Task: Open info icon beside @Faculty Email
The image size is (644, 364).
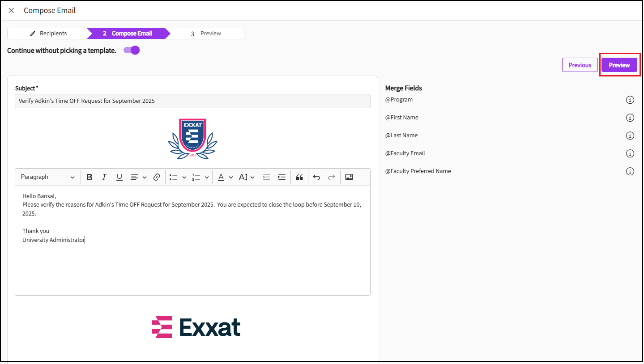Action: [x=630, y=153]
